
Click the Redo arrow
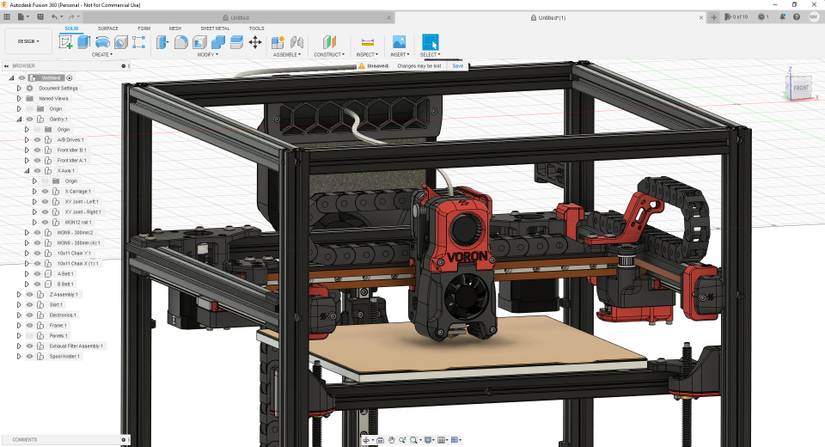coord(72,17)
